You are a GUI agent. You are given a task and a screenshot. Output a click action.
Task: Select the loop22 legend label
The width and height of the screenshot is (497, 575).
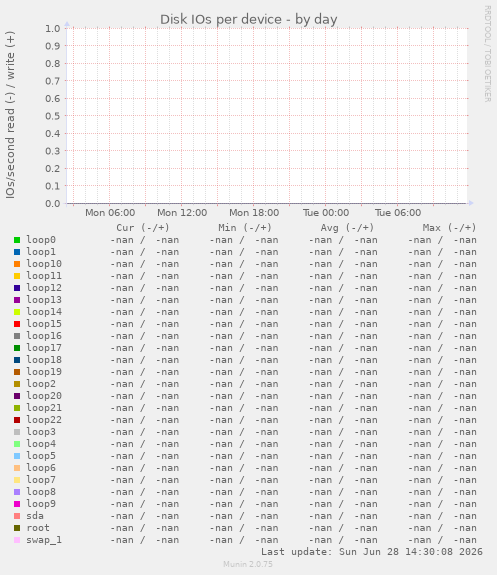[44, 420]
